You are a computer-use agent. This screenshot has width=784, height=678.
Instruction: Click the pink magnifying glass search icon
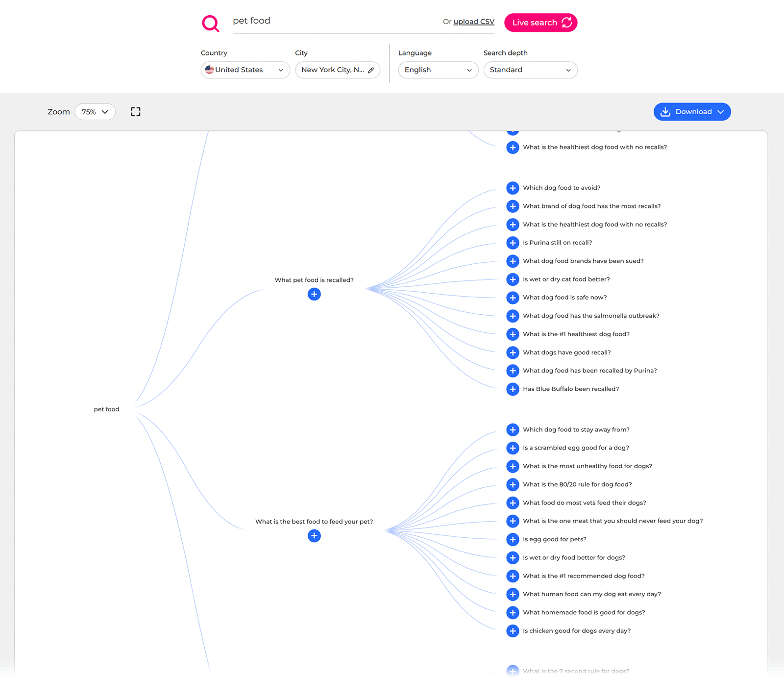210,23
